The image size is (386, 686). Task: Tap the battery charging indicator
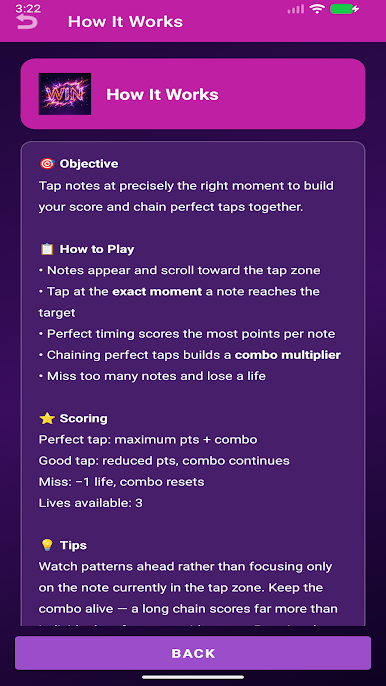click(344, 9)
